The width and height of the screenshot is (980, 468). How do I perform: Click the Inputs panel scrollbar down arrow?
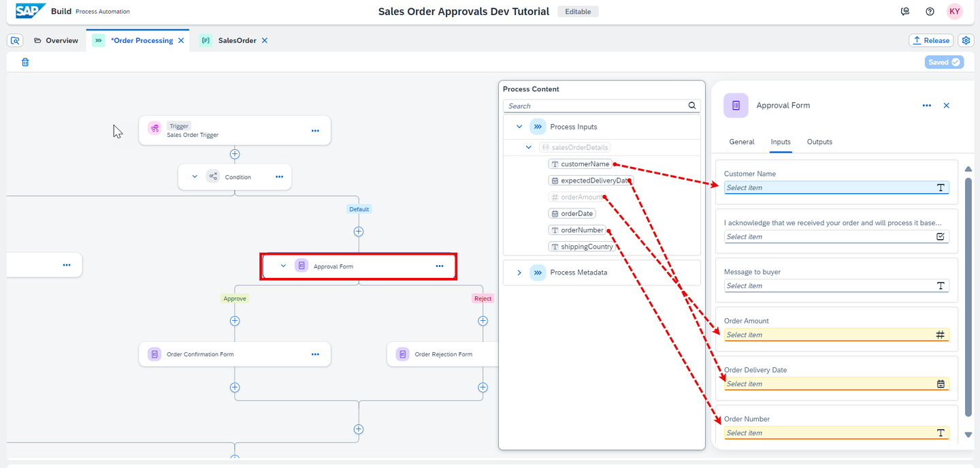pyautogui.click(x=968, y=435)
